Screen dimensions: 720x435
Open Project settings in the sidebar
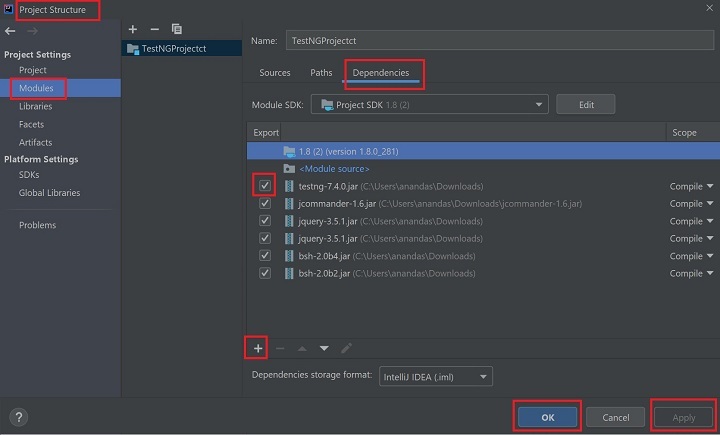[33, 70]
